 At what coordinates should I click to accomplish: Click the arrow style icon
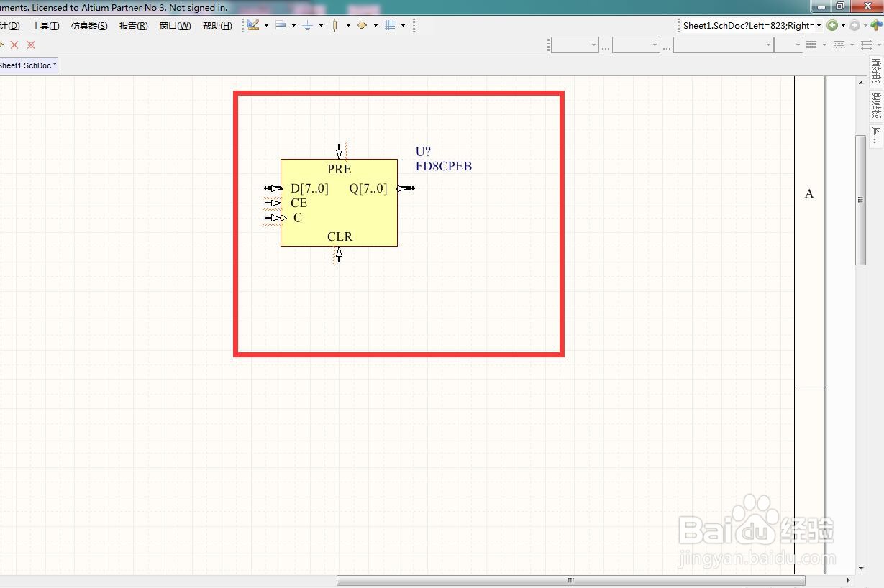tap(866, 45)
